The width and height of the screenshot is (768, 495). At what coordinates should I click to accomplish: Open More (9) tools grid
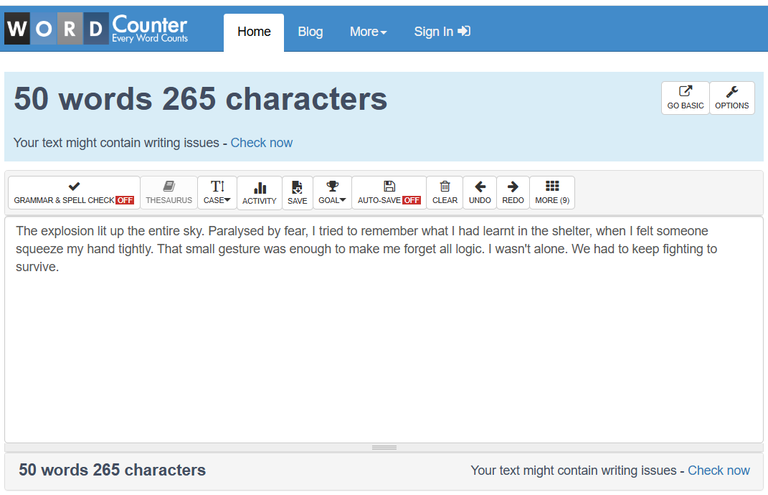(x=552, y=192)
